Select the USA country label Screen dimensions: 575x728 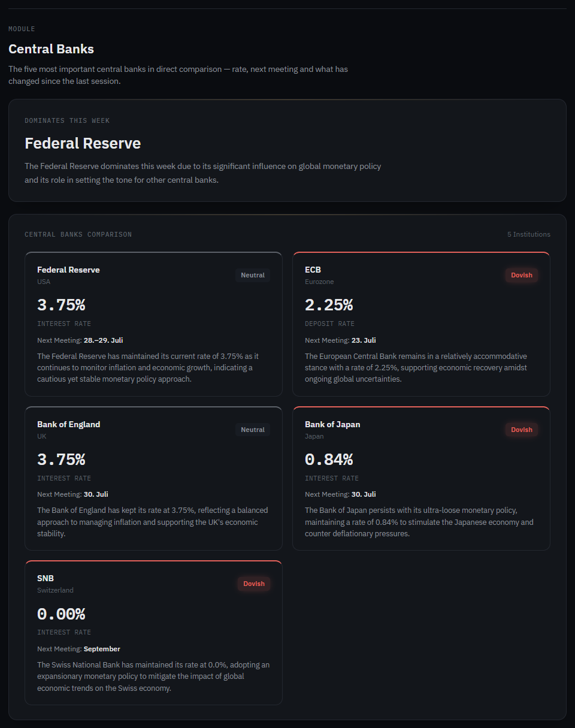(x=44, y=282)
